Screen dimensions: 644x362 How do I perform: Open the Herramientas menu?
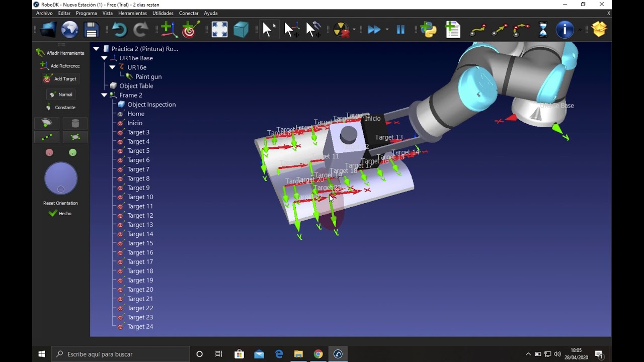132,13
